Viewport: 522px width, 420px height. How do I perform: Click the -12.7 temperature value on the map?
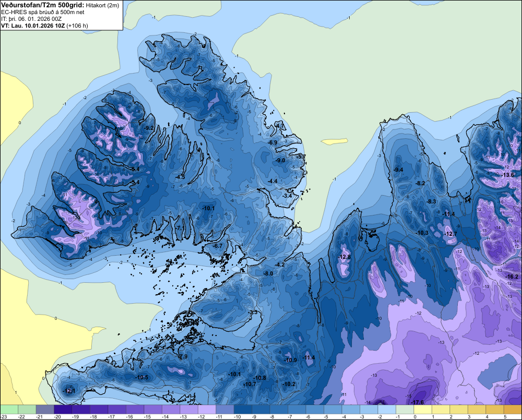(451, 234)
